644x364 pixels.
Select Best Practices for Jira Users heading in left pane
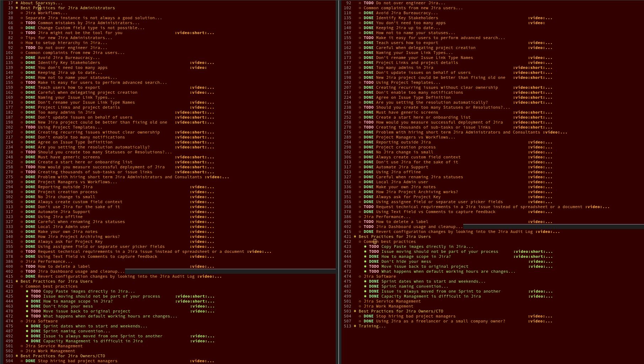coord(56,281)
